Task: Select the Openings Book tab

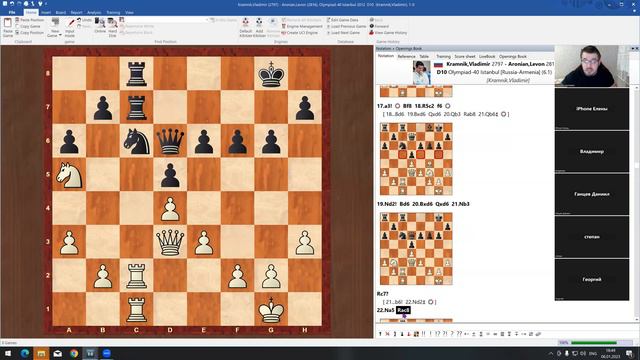Action: (x=513, y=56)
